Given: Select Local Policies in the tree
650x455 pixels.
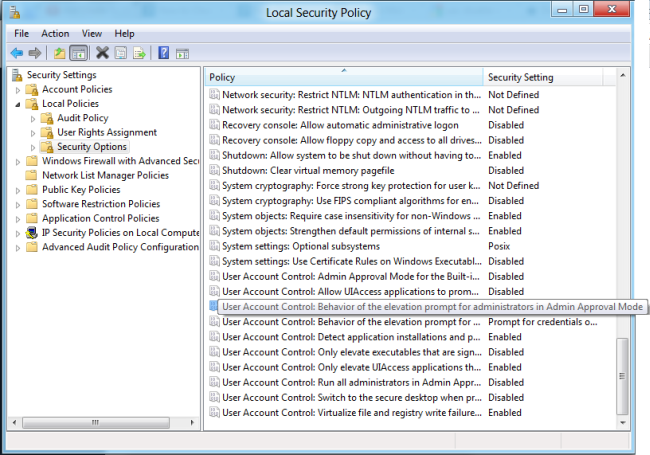Looking at the screenshot, I should (x=70, y=104).
